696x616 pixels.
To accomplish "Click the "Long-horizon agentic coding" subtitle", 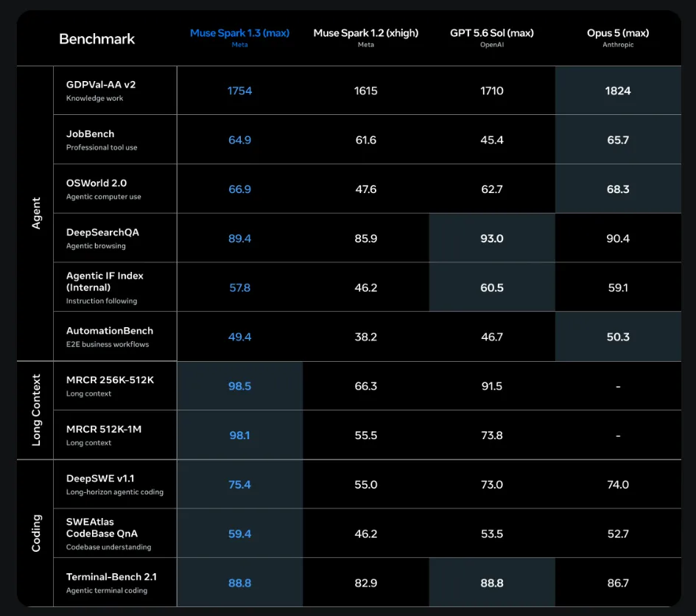I will tap(114, 492).
